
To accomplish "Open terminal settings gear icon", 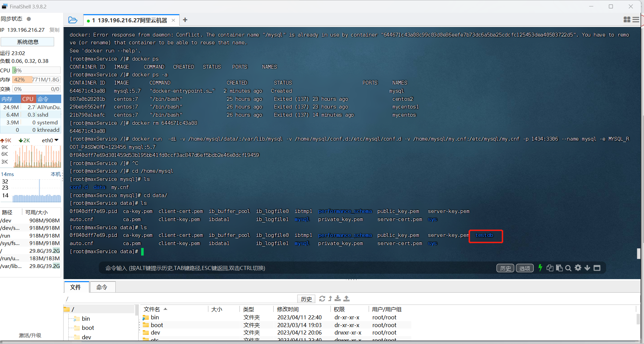I will pos(578,268).
